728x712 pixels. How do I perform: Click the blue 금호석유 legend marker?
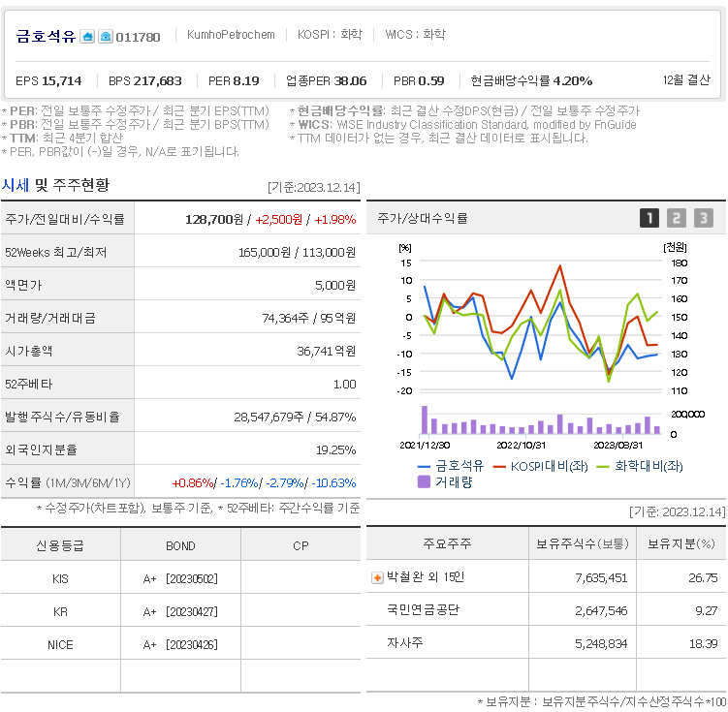424,467
